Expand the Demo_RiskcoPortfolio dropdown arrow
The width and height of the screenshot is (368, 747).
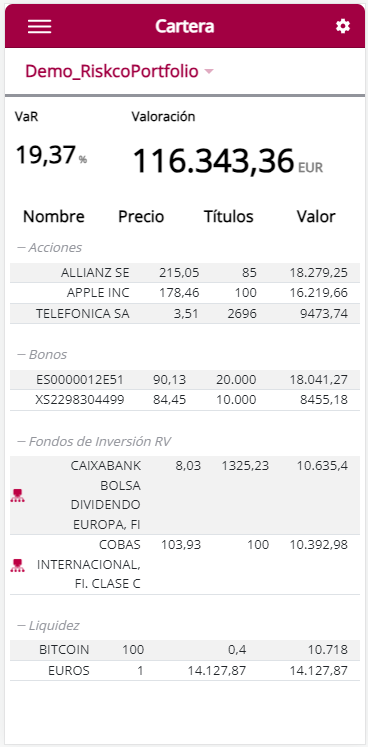[x=209, y=72]
